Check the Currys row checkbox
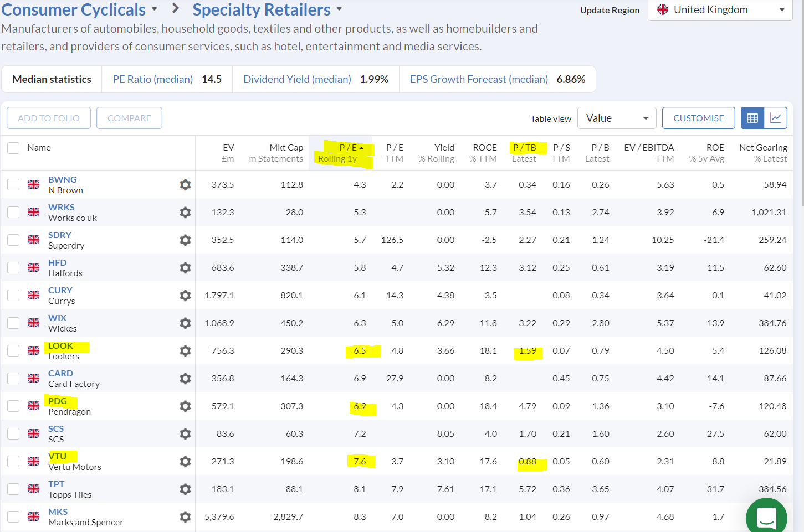This screenshot has height=532, width=804. pos(13,296)
